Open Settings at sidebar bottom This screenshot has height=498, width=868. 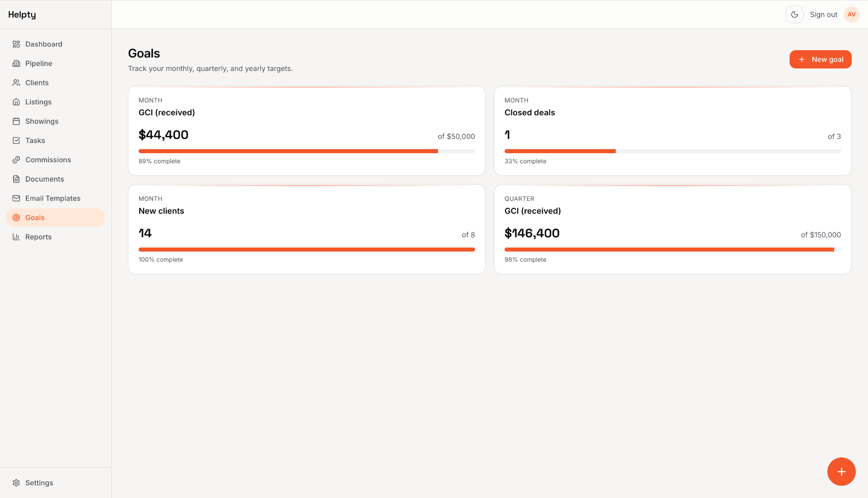[56, 483]
